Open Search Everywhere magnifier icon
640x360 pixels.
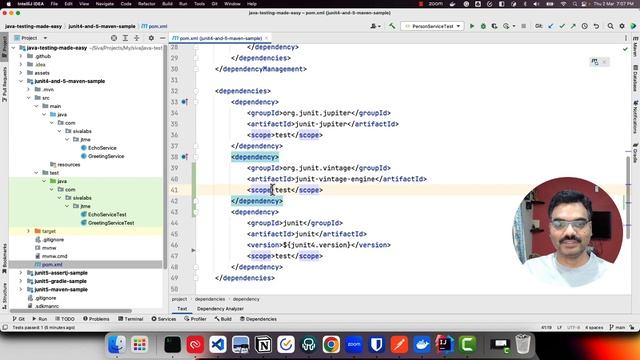click(x=611, y=26)
